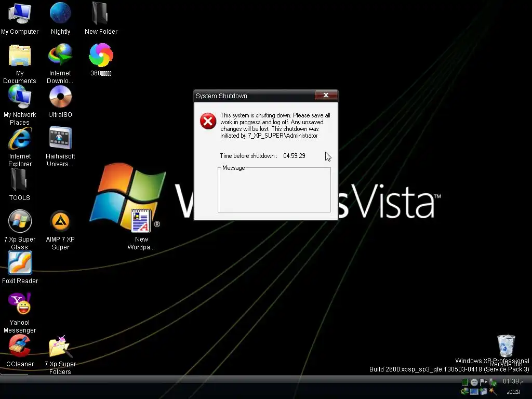Select the UltraISO disc icon

(x=60, y=102)
